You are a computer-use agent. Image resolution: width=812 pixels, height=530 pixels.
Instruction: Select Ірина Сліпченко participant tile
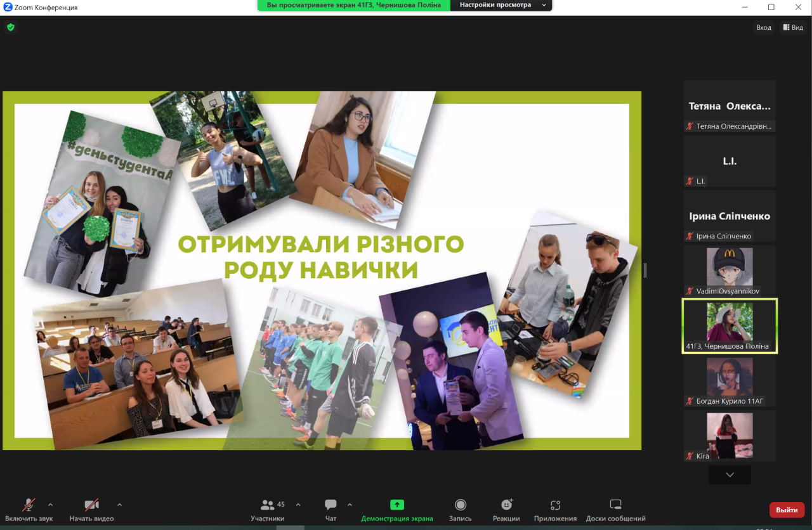(730, 216)
